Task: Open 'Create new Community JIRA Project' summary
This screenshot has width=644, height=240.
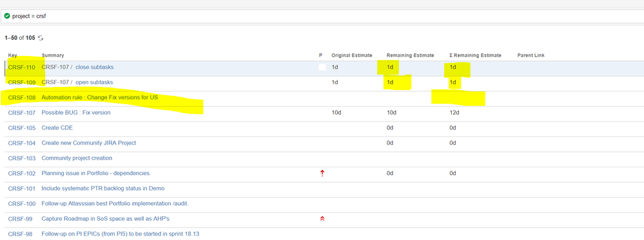Action: point(89,143)
